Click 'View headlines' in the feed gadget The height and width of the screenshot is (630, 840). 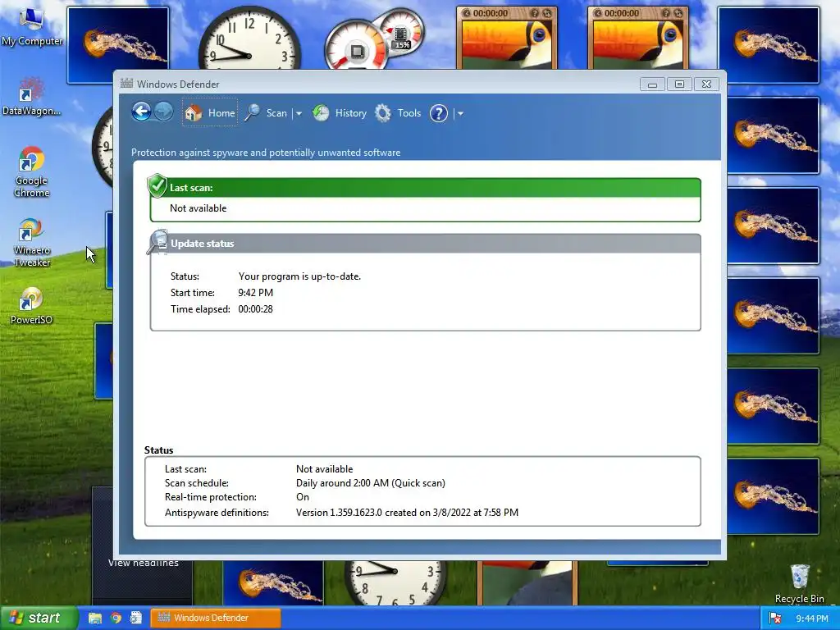click(143, 563)
